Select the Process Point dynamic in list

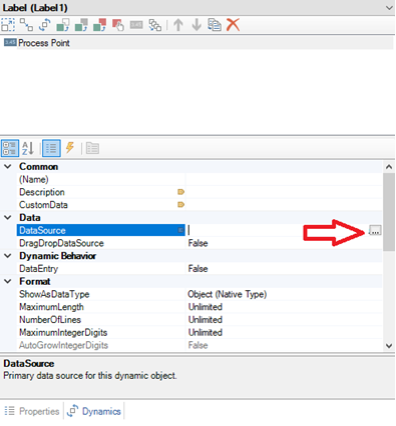198,43
